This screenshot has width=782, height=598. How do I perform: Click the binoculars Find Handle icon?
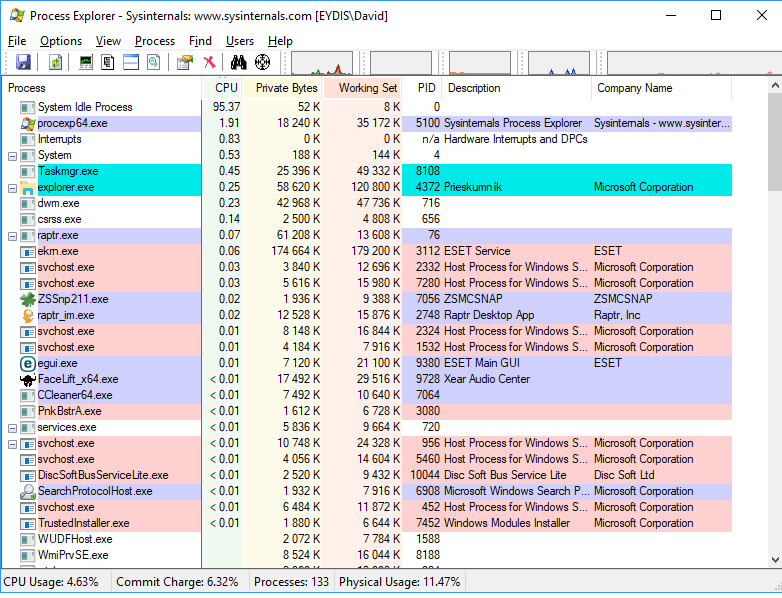[x=238, y=62]
